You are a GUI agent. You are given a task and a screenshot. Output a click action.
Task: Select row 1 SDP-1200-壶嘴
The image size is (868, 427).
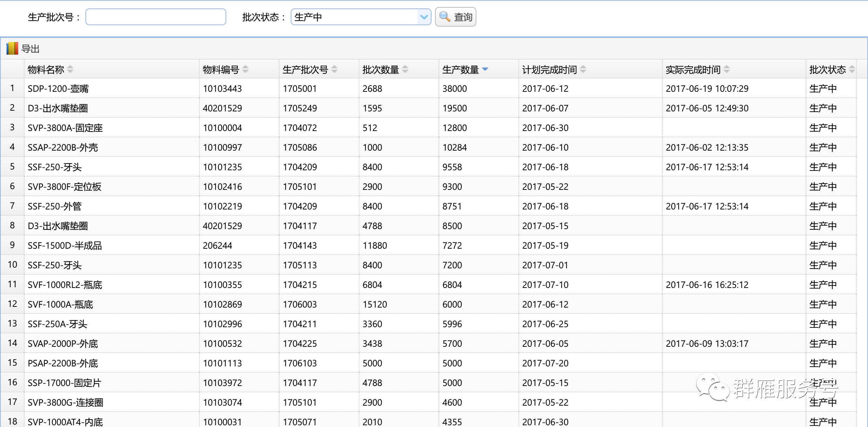pyautogui.click(x=58, y=89)
